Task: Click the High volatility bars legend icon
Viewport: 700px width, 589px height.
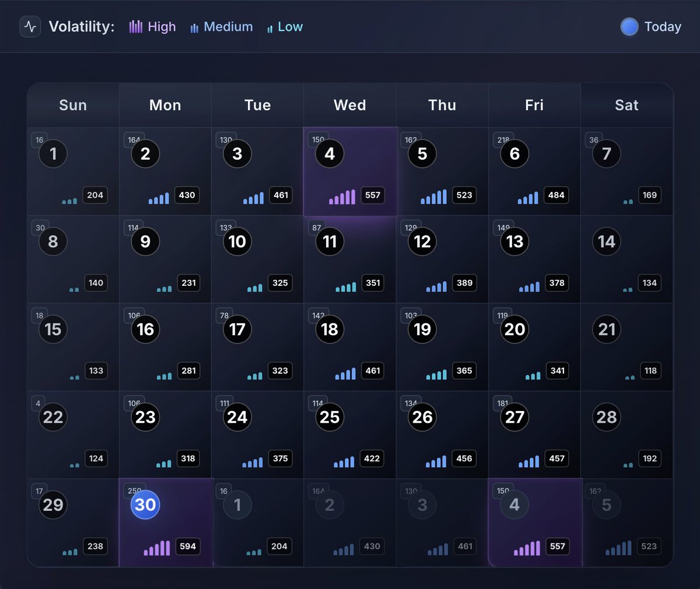Action: click(136, 27)
